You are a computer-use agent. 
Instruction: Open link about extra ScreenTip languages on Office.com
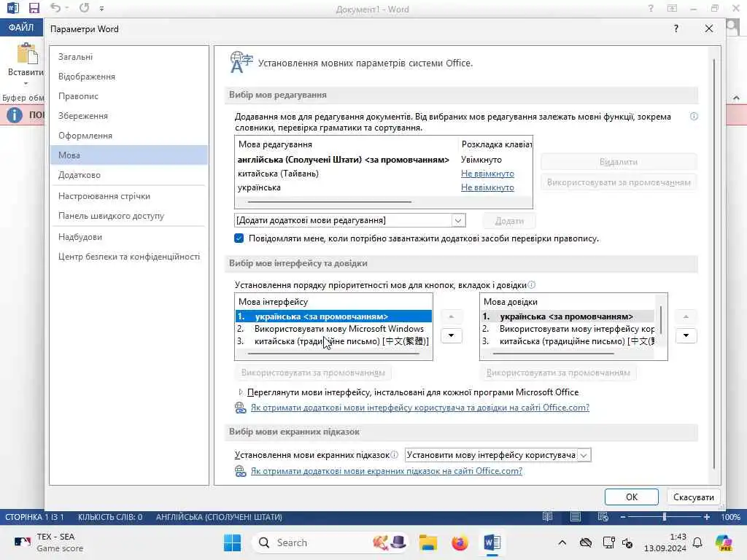click(x=387, y=471)
